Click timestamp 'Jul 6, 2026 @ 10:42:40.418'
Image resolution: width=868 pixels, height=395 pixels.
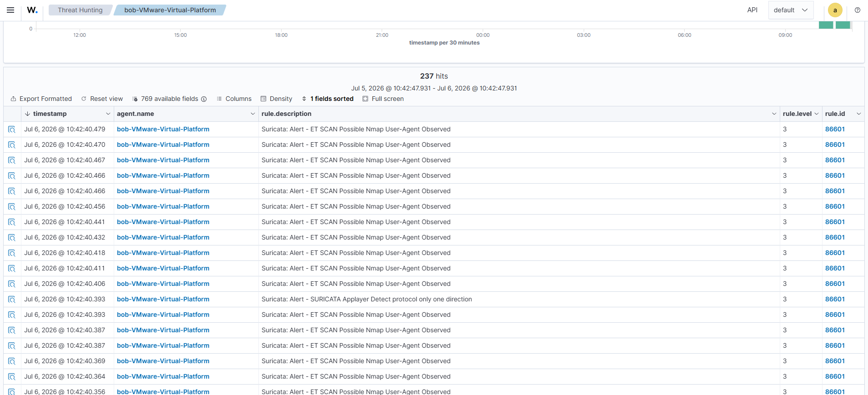(x=65, y=253)
